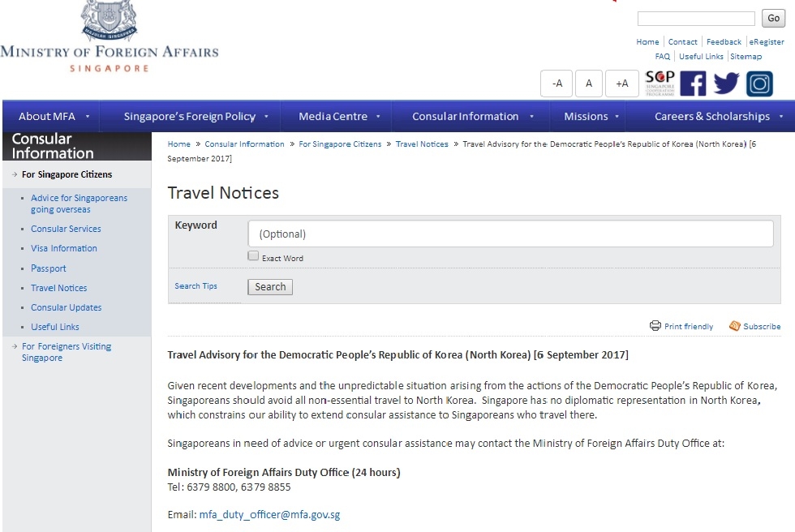Click the SCP Singapore Cooperation Programme logo
Viewport: 795px width, 532px height.
(660, 84)
